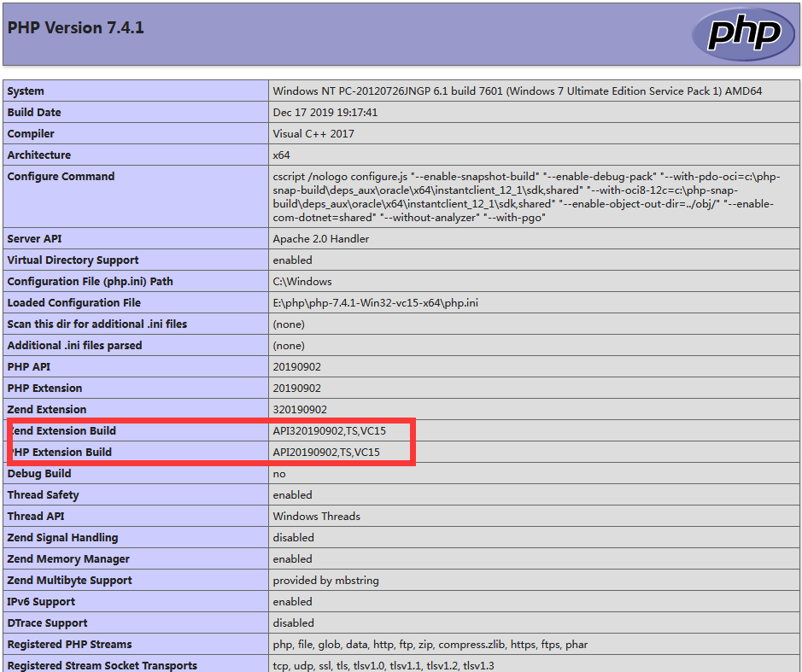Click the 'Compiler' row label

(x=31, y=134)
